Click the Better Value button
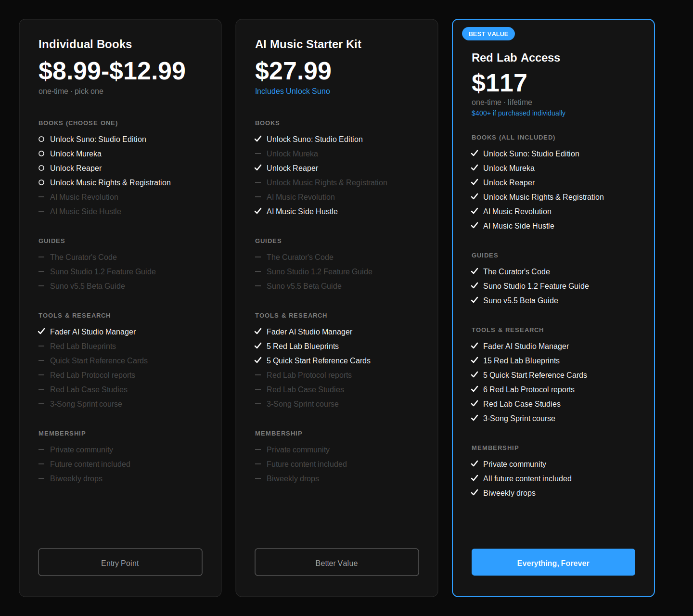The height and width of the screenshot is (616, 693). point(337,562)
